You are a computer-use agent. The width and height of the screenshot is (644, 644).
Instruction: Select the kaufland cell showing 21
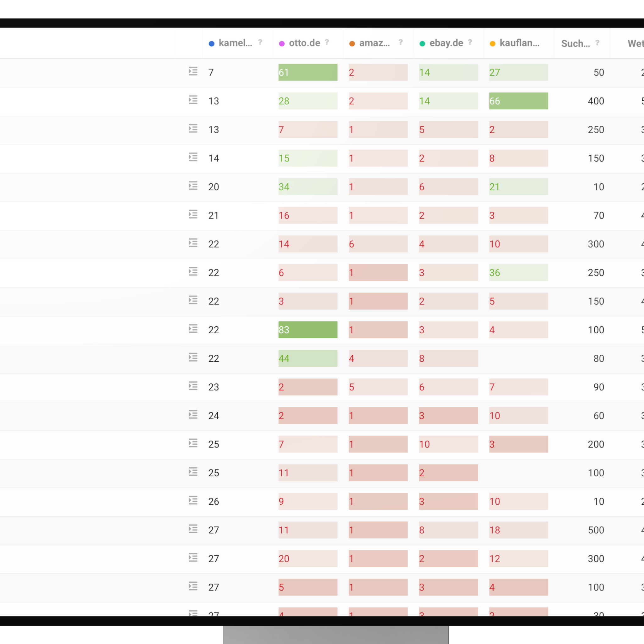coord(518,187)
